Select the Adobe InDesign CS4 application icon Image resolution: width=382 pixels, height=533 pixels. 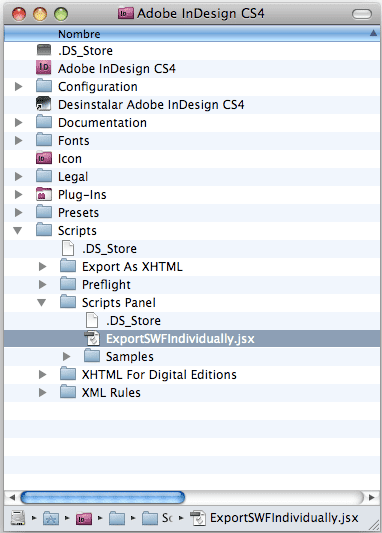coord(44,68)
